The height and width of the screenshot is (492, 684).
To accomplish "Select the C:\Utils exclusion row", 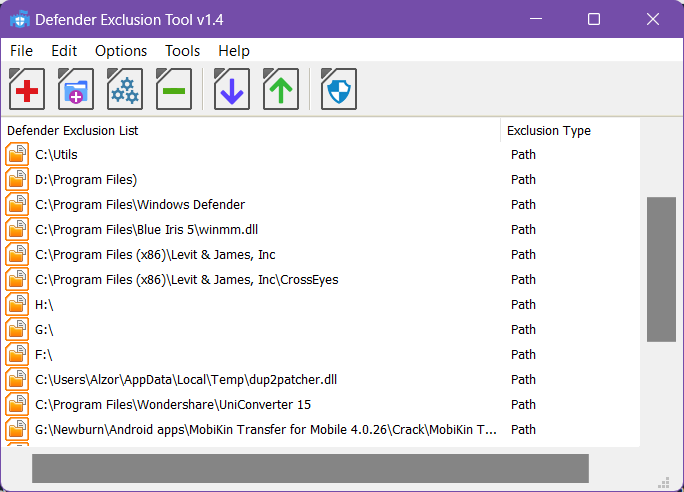I will (321, 154).
